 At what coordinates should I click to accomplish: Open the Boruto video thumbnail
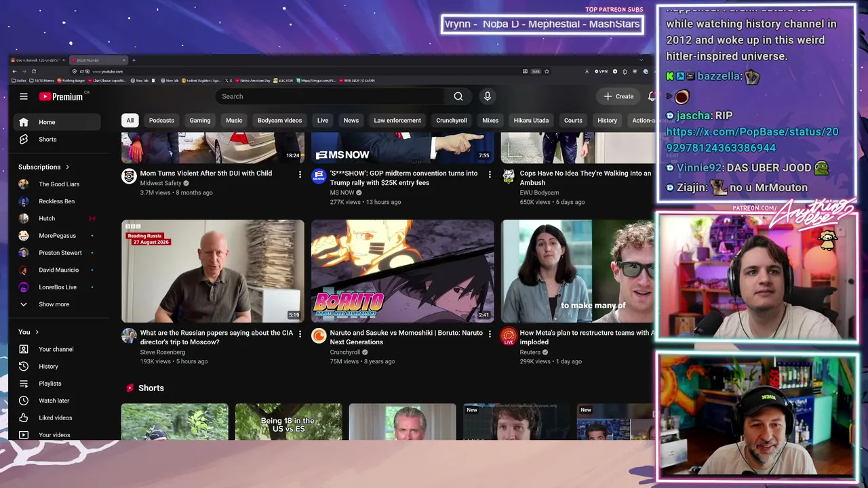403,271
